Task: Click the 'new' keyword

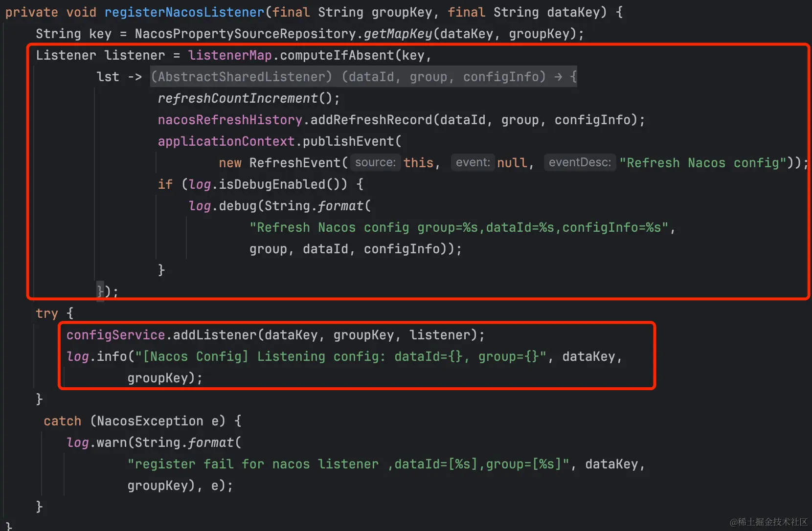Action: click(230, 163)
